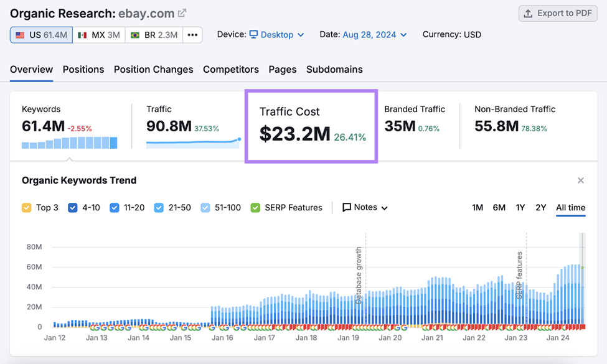Click the Notes speech bubble icon

[347, 208]
